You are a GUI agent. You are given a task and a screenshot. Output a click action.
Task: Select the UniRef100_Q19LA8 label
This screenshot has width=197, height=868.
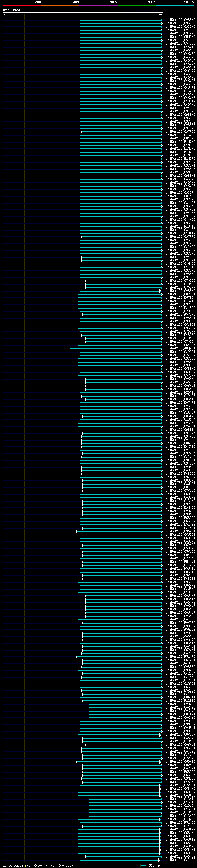pos(180,396)
